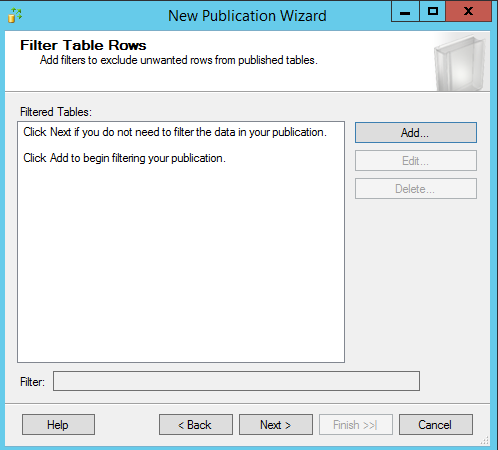Viewport: 498px width, 450px height.
Task: Click inside the Filtered Tables list box
Action: (181, 242)
